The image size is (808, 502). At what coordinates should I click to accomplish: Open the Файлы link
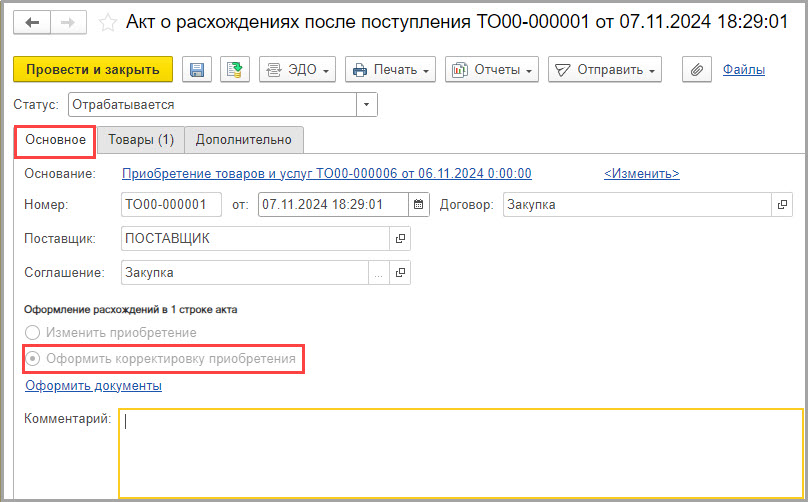(x=744, y=70)
